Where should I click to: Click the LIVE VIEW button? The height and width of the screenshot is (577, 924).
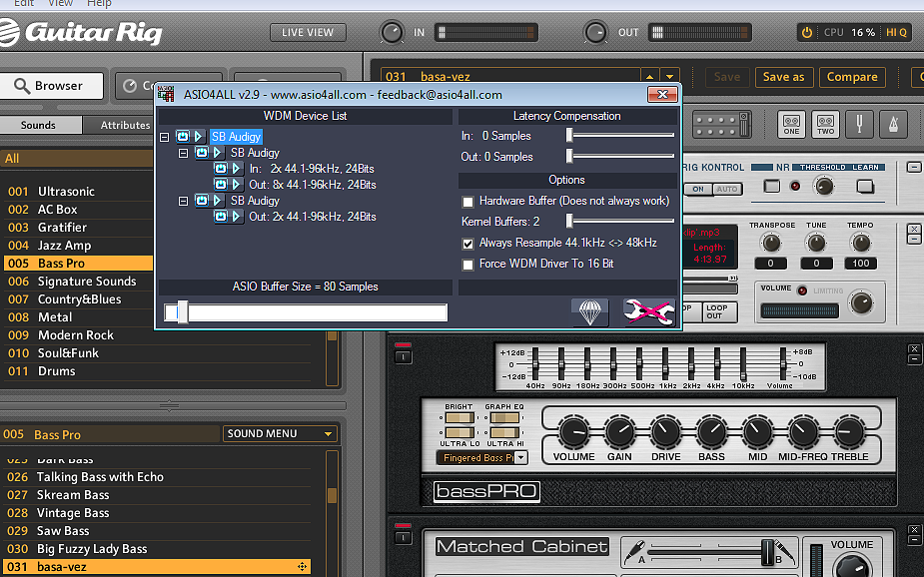(x=308, y=32)
